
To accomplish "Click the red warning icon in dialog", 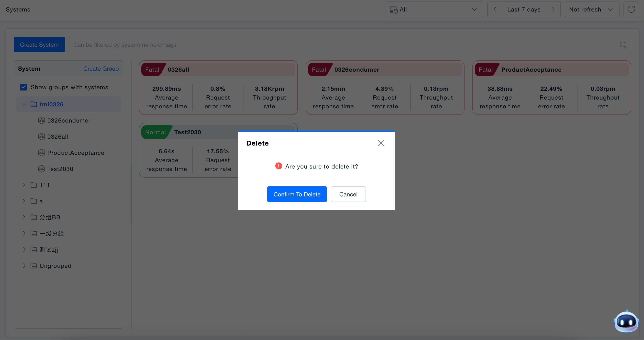I will point(278,166).
